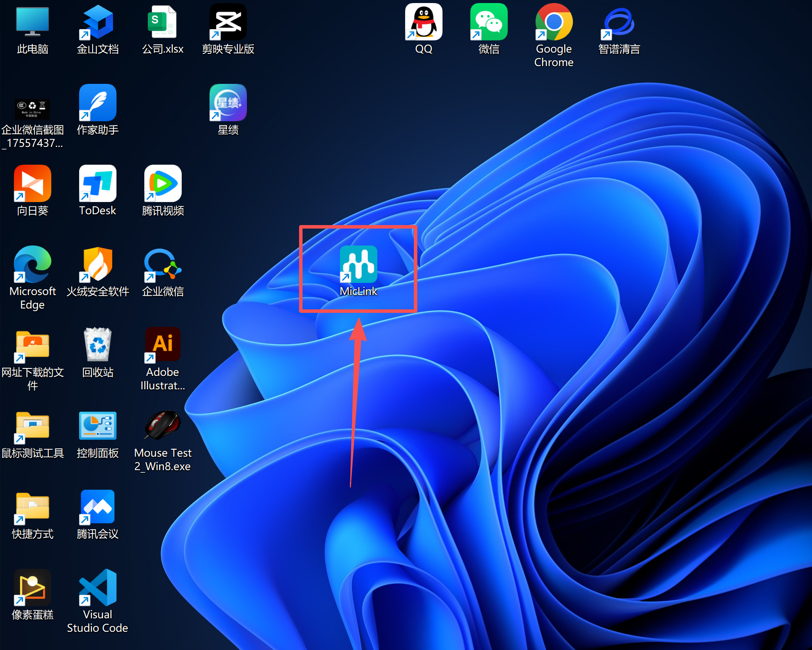Select the 腾讯视频 desktop icon
812x650 pixels.
click(x=163, y=184)
